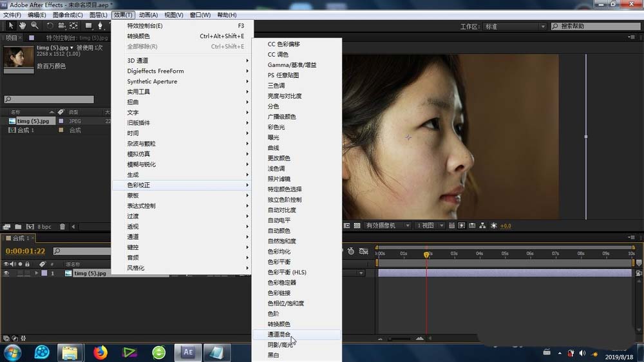
Task: Switch to 合成 1 timeline tab
Action: tap(19, 238)
